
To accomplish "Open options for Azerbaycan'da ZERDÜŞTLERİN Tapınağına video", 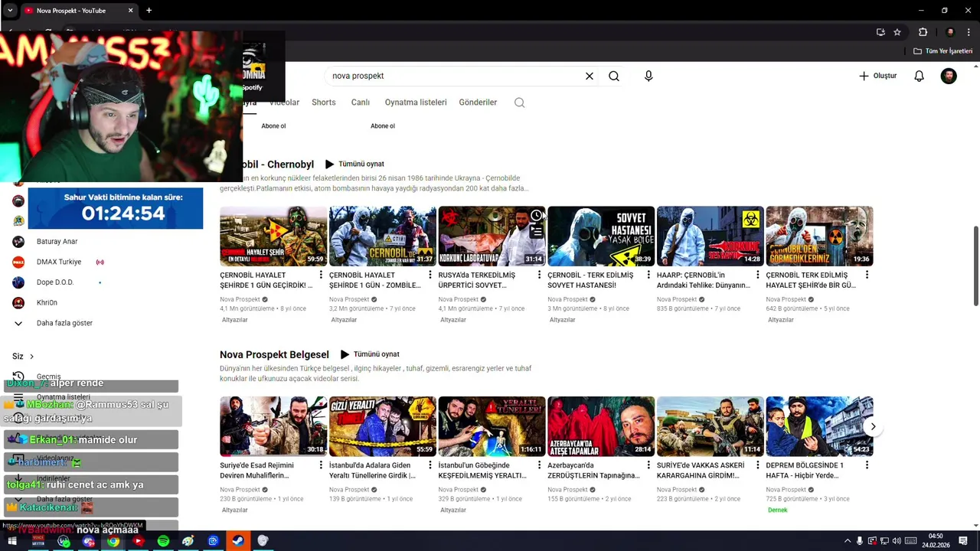I will (648, 465).
